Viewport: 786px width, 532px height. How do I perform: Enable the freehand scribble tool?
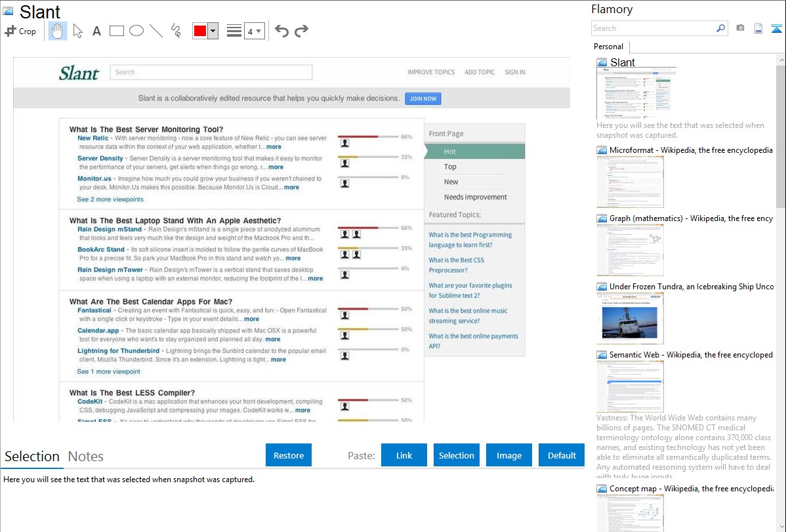(x=176, y=31)
